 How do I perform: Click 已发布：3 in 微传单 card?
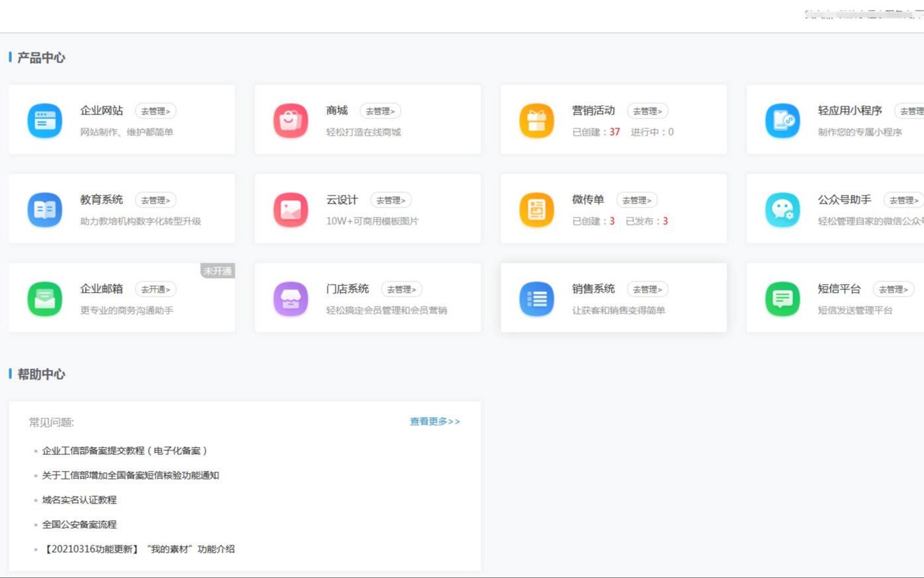pyautogui.click(x=647, y=221)
